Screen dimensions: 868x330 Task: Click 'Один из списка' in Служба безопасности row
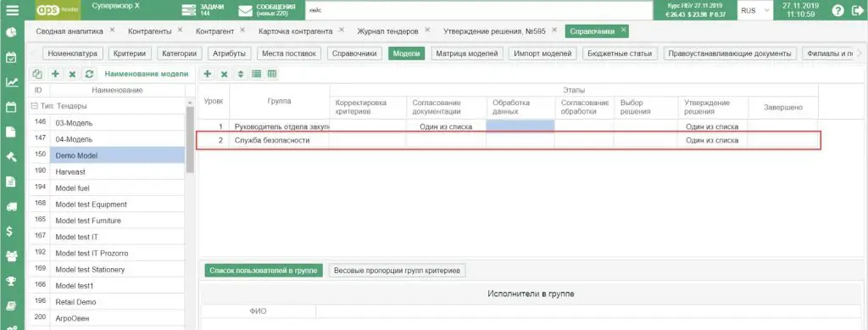point(712,141)
